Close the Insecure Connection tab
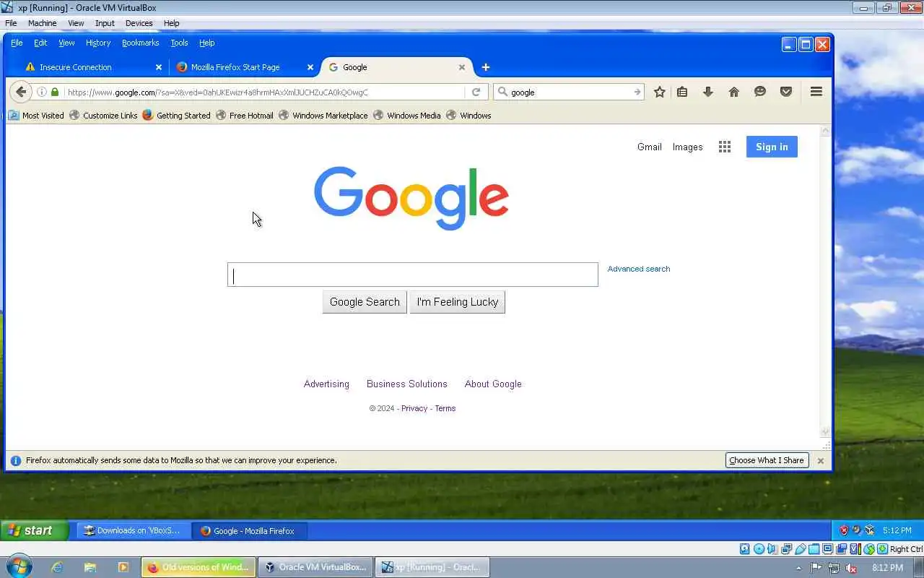Screen dimensions: 924x578 [x=159, y=67]
